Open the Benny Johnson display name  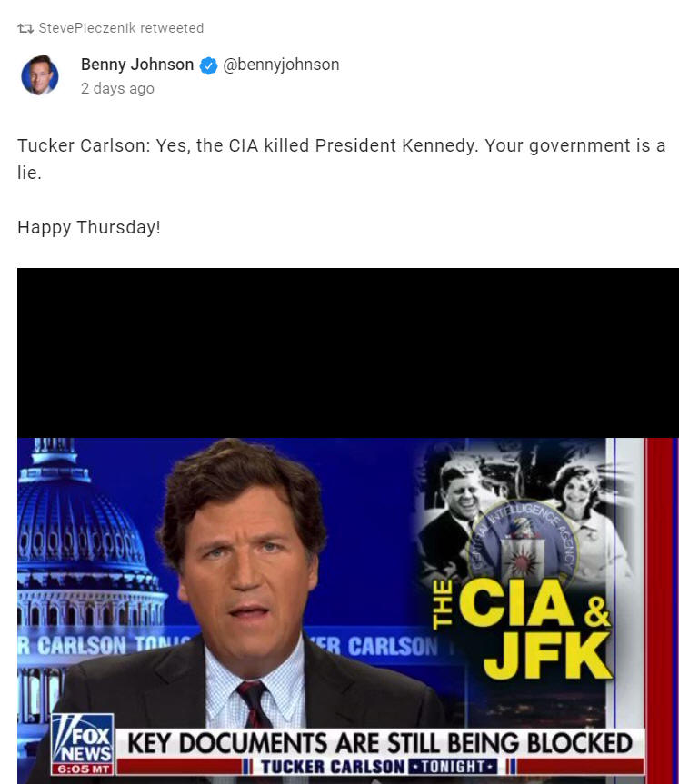137,65
